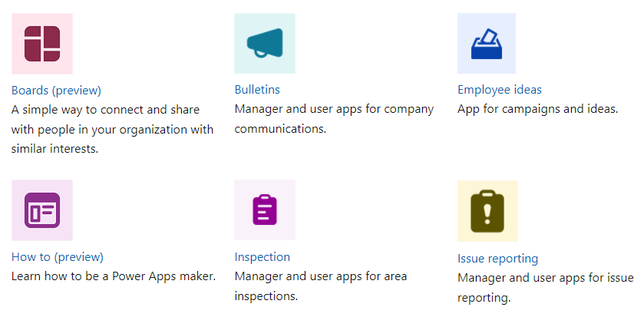The width and height of the screenshot is (644, 317).
Task: Click the How to purple window icon
Action: tap(42, 210)
